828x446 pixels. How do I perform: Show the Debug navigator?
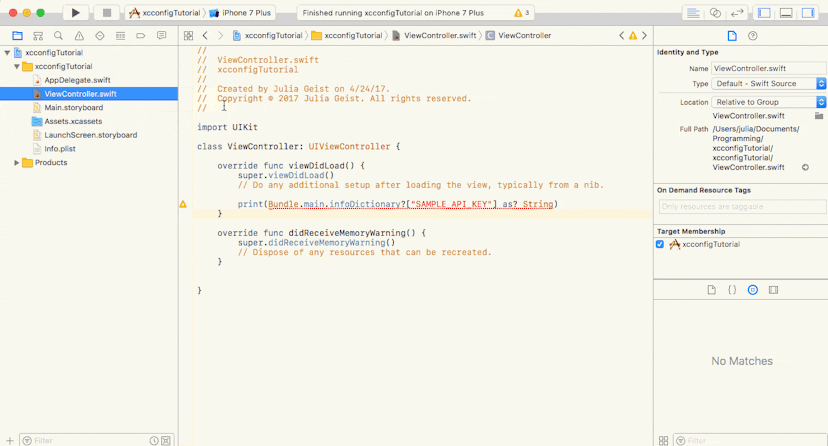pos(120,36)
